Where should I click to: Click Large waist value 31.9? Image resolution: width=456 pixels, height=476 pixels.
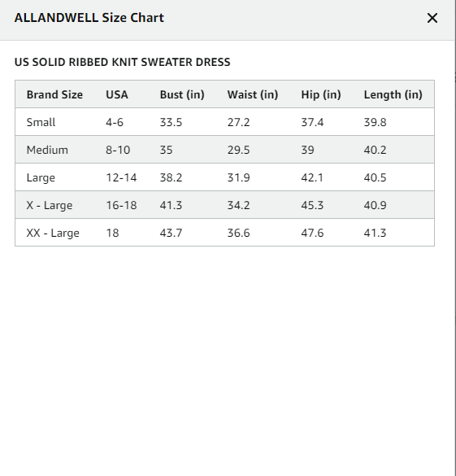239,177
